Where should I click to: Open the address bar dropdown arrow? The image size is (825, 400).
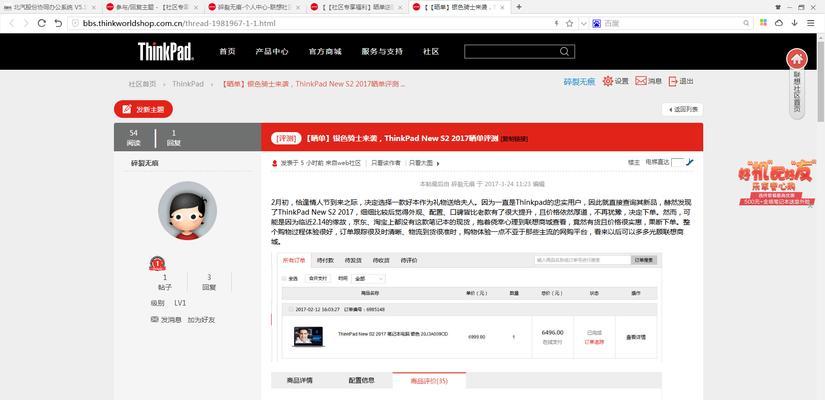pos(583,24)
